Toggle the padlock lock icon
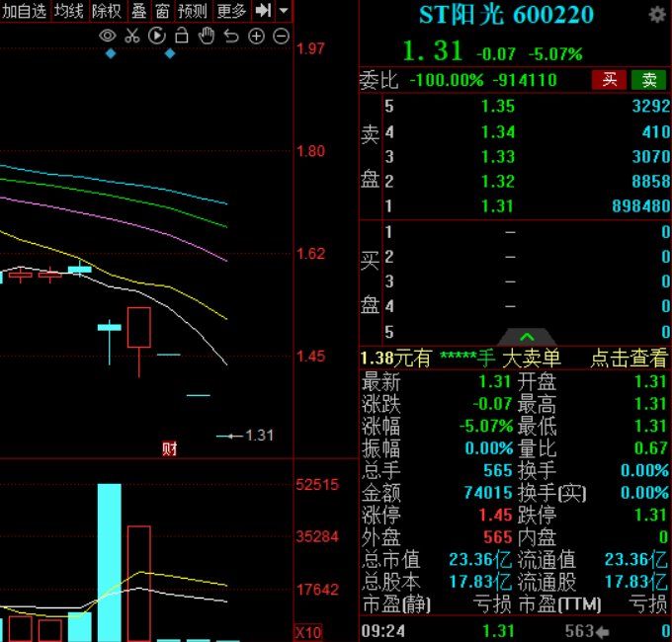 tap(182, 36)
